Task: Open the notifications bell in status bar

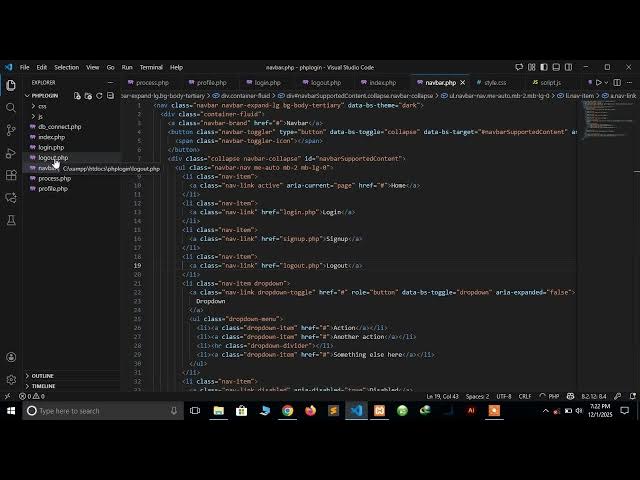Action: tap(633, 396)
